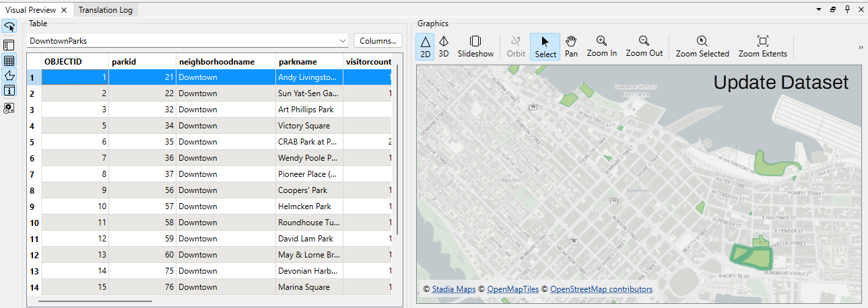868x308 pixels.
Task: Click the neighborhoodname column header
Action: (226, 61)
